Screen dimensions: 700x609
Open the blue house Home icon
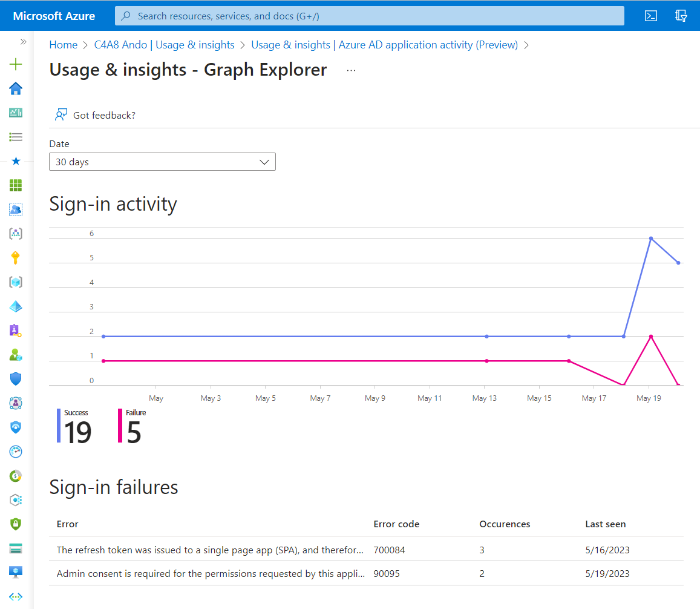[16, 88]
